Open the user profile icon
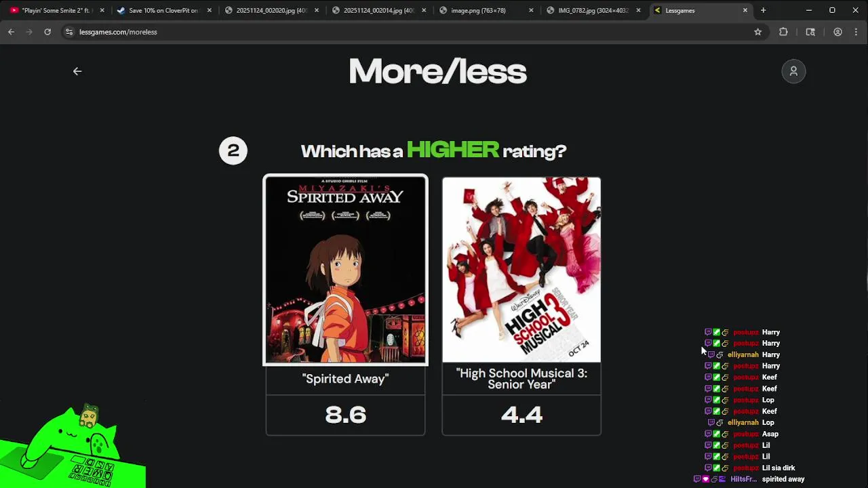The width and height of the screenshot is (868, 488). 793,71
